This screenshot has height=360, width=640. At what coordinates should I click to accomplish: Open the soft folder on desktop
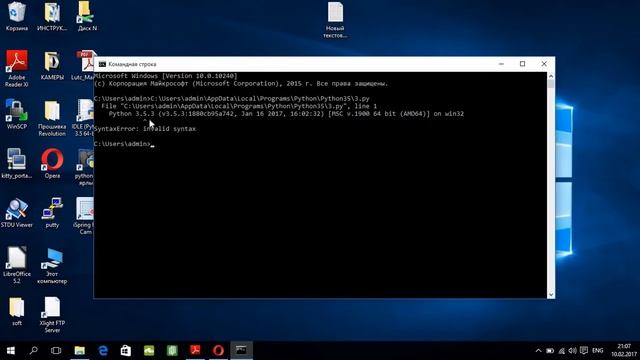(17, 311)
